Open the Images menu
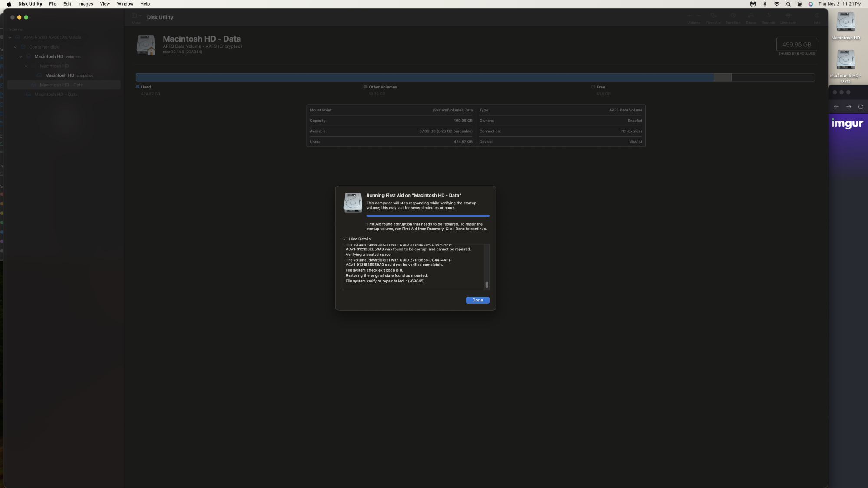This screenshot has height=488, width=868. point(85,4)
